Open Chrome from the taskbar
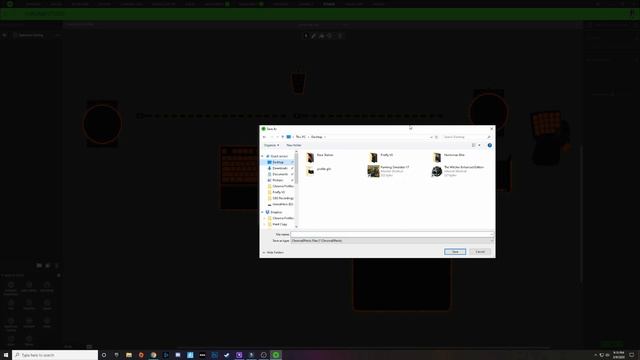Image resolution: width=640 pixels, height=360 pixels. pos(153,355)
